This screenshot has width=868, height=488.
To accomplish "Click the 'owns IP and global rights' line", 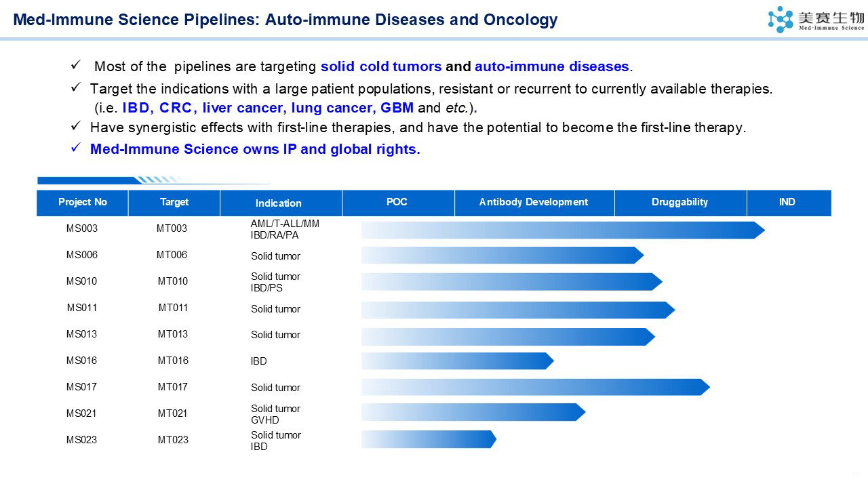I will coord(255,149).
